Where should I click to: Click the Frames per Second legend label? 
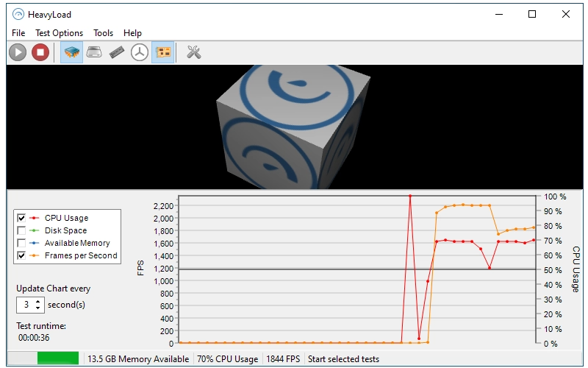(81, 255)
